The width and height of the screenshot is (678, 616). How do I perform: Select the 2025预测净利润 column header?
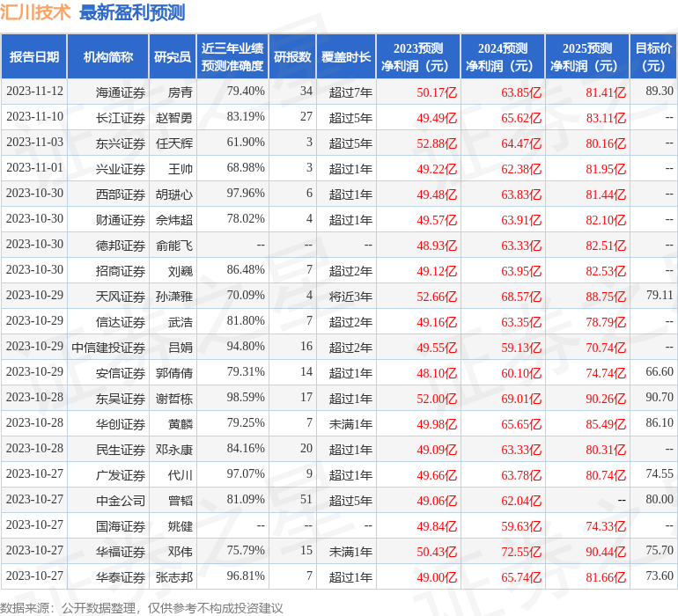(x=587, y=57)
